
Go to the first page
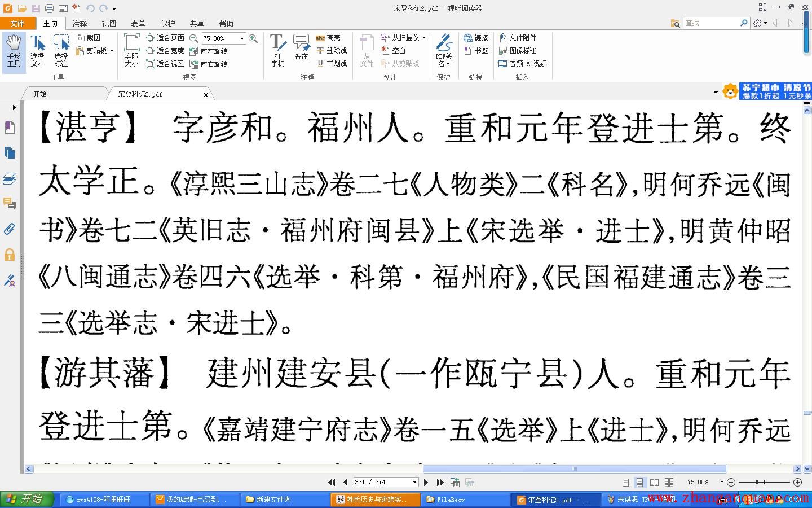(x=332, y=482)
